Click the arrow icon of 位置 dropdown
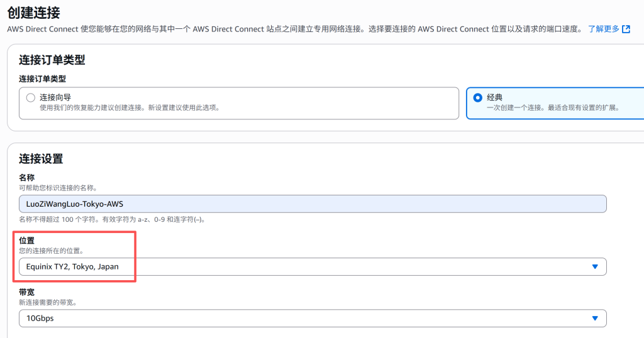This screenshot has height=338, width=644. pyautogui.click(x=595, y=267)
